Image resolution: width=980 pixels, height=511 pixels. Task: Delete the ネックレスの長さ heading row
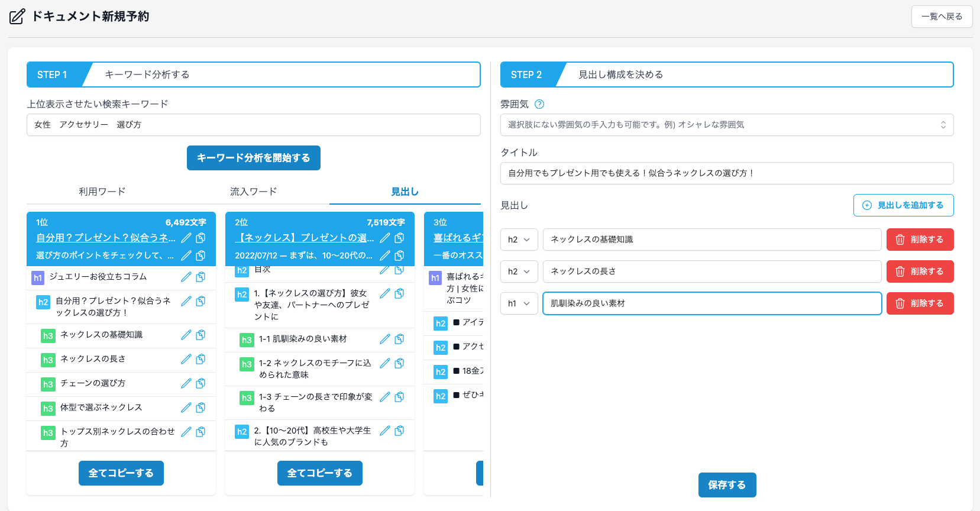tap(920, 271)
